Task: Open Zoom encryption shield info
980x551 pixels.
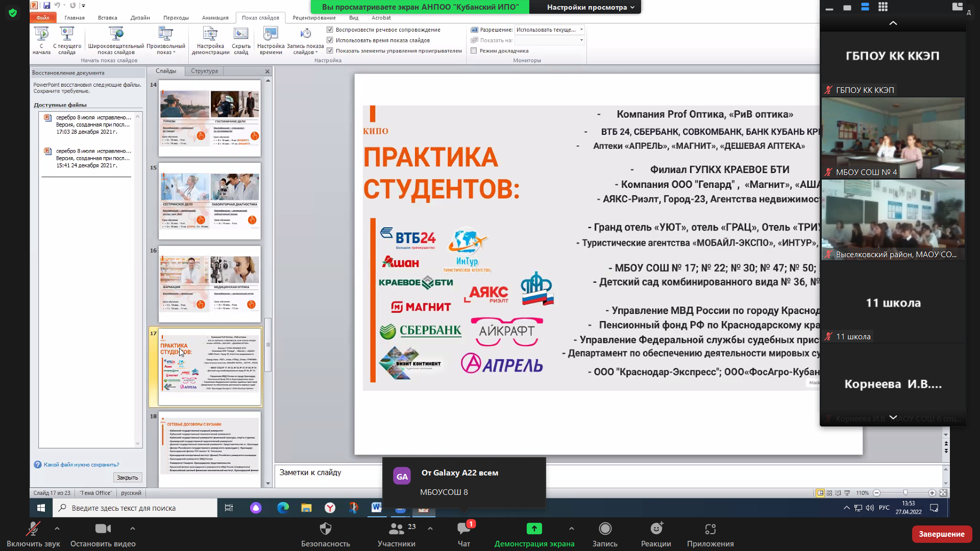Action: tap(13, 13)
